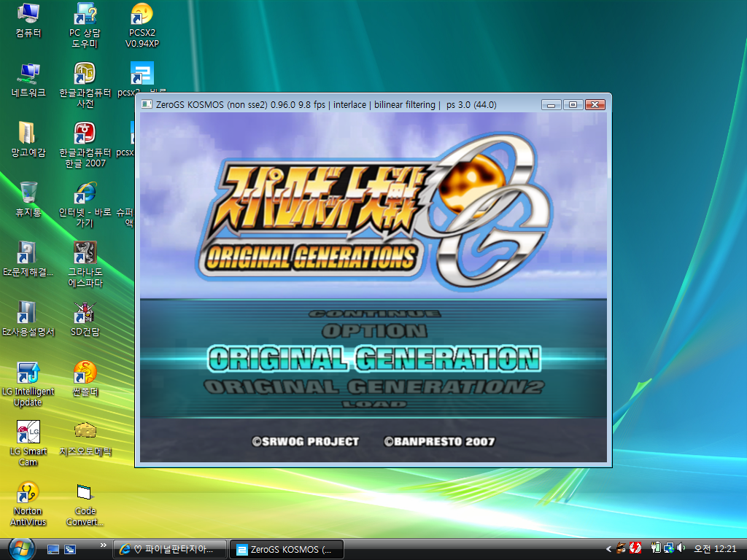This screenshot has width=747, height=560.
Task: Launch 그라나도 에스파다 shortcut
Action: 85,265
